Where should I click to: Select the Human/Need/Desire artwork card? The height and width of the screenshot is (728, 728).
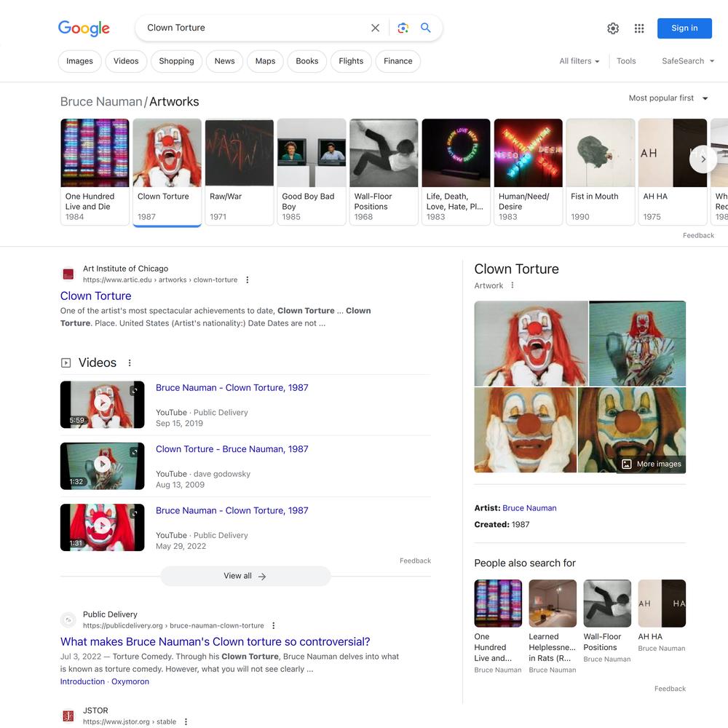tap(529, 172)
